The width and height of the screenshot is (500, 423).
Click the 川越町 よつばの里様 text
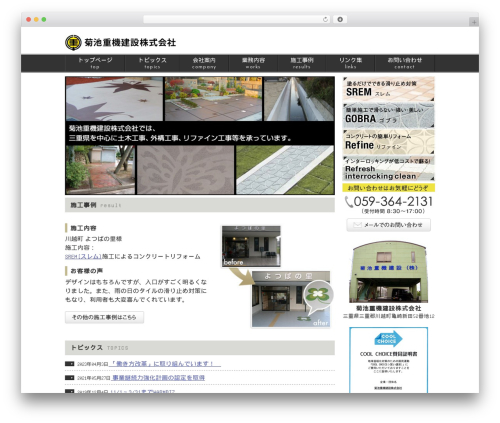(x=93, y=239)
